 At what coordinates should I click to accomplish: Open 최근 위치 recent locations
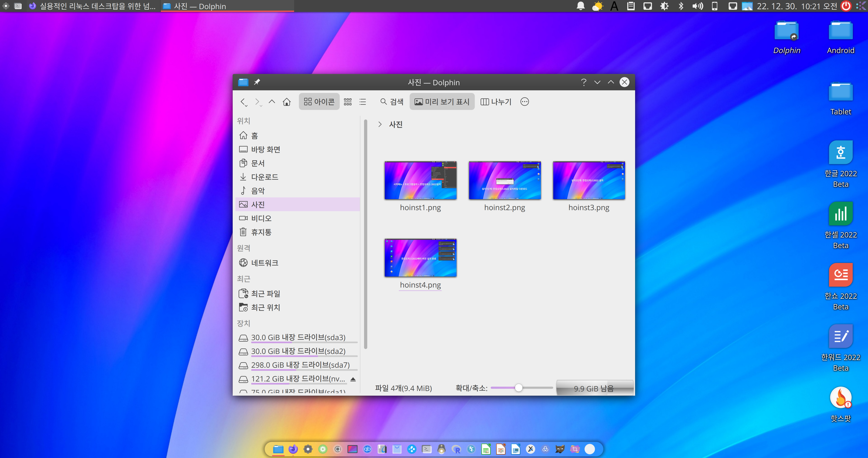(298, 307)
